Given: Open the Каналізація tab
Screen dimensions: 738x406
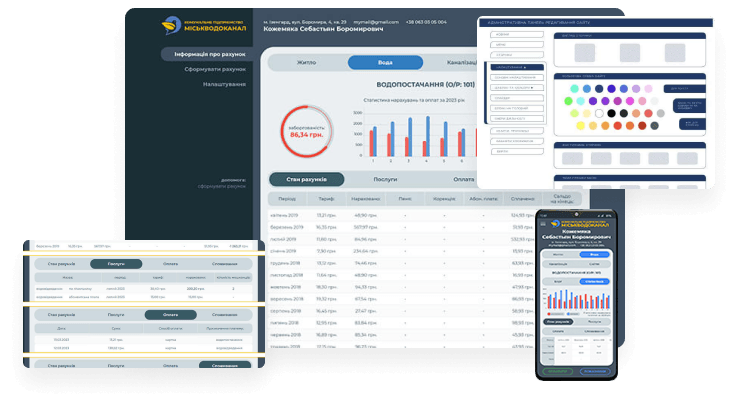Looking at the screenshot, I should (x=455, y=62).
